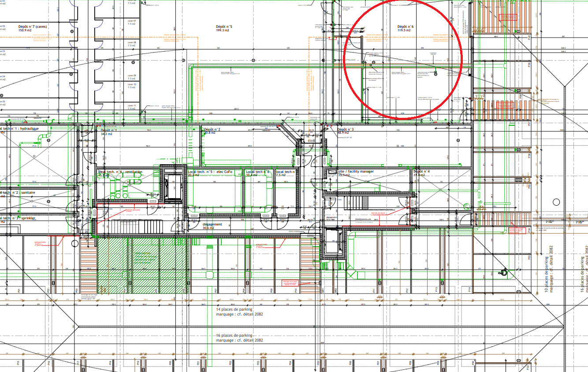Select the '34.2 m2' area text

[x=107, y=134]
